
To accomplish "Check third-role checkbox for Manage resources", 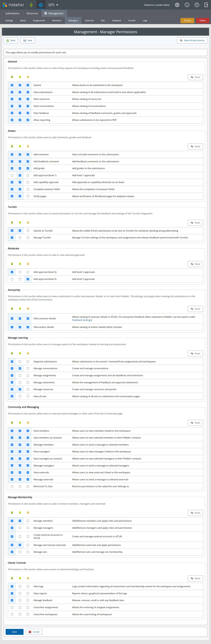I will coord(28,389).
